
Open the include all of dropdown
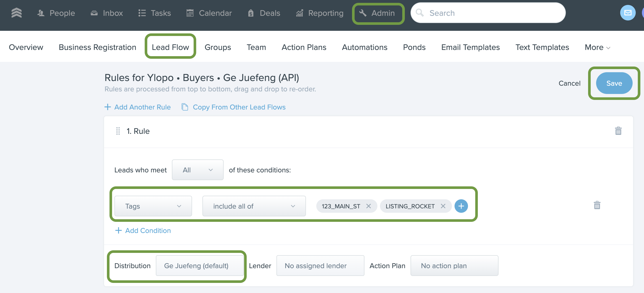tap(254, 206)
